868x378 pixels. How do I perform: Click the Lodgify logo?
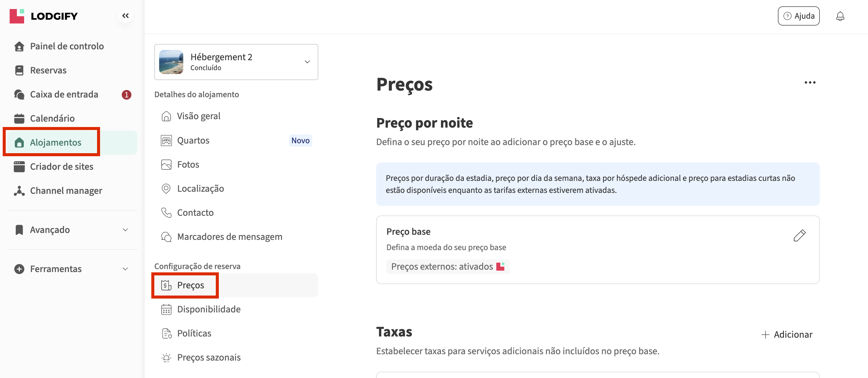44,16
